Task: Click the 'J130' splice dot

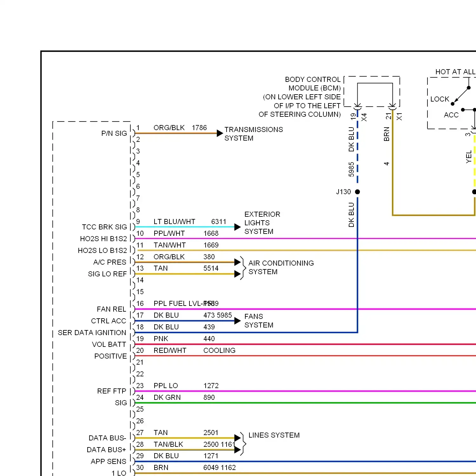Action: pos(357,192)
